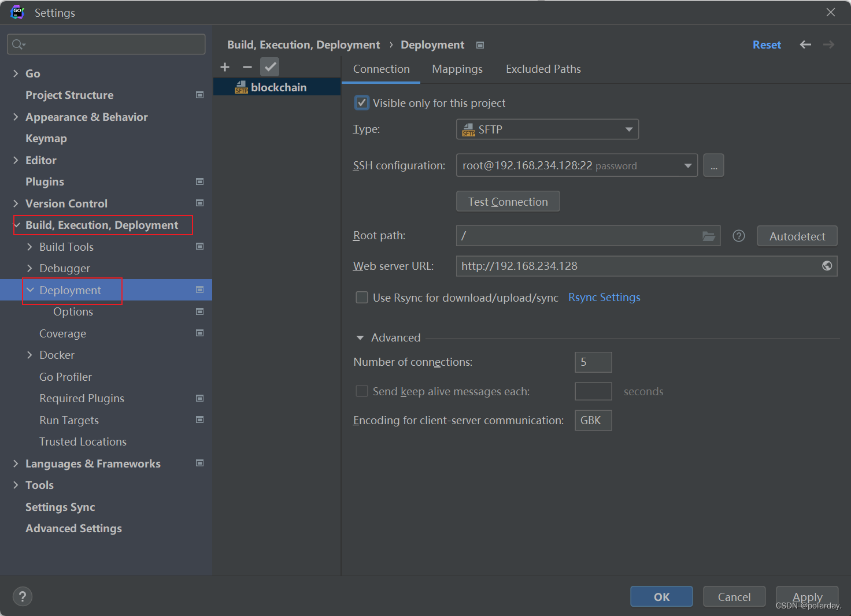Open the Help question mark button
The height and width of the screenshot is (616, 851).
[23, 596]
